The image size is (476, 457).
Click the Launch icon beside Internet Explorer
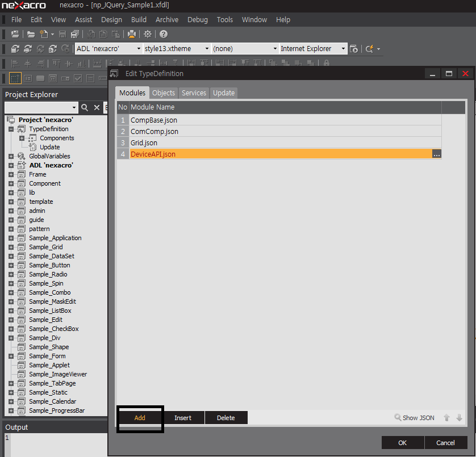pos(354,49)
